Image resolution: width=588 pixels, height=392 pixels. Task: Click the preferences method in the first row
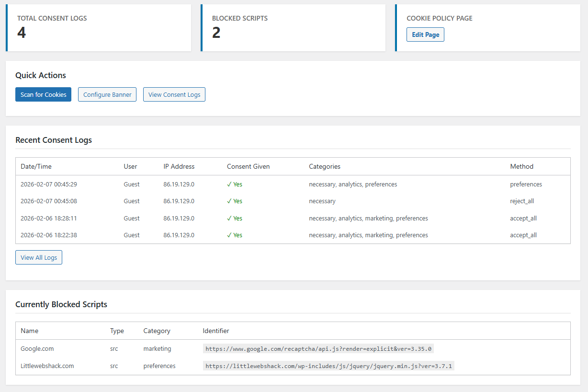525,184
